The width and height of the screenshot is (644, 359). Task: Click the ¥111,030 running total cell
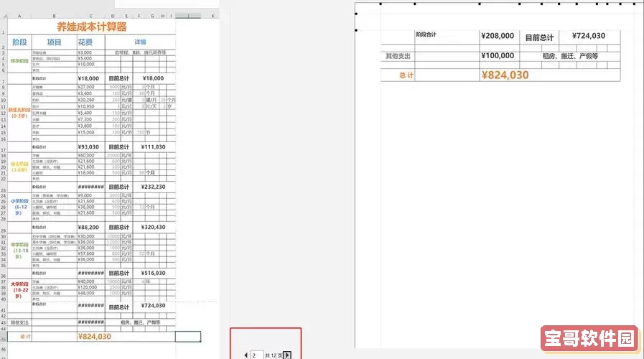(153, 147)
